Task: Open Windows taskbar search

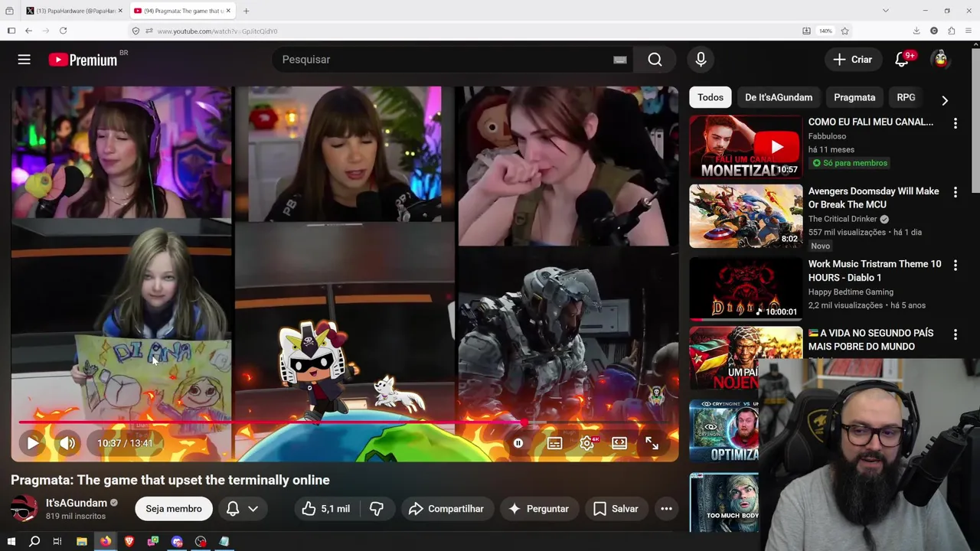Action: click(34, 542)
